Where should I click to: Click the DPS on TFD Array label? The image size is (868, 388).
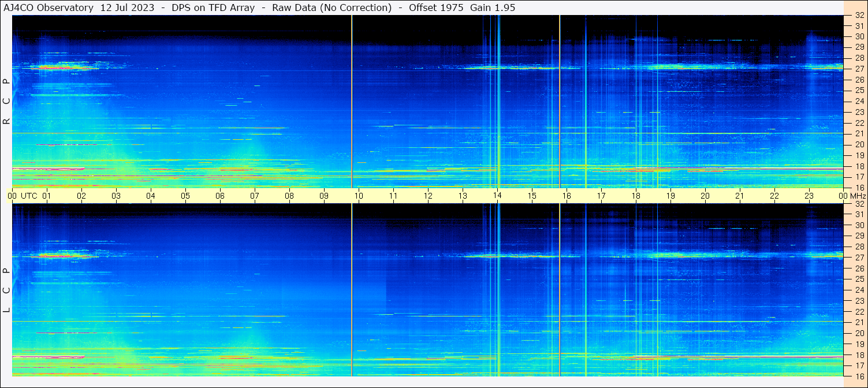point(213,8)
